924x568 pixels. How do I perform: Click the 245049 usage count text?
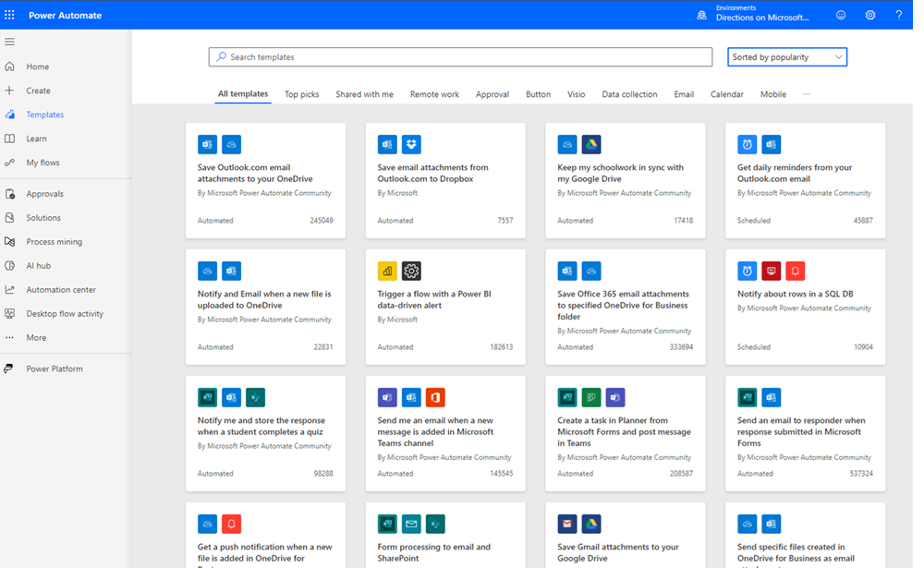[322, 221]
